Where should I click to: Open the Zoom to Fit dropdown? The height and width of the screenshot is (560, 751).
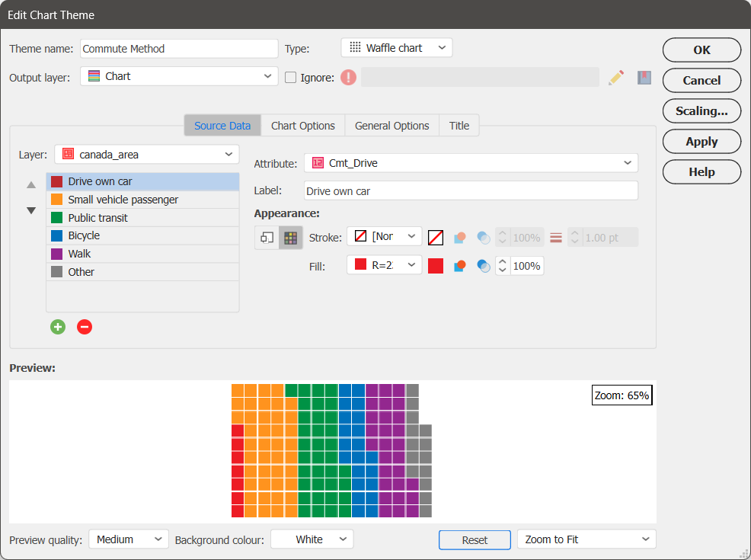point(586,539)
